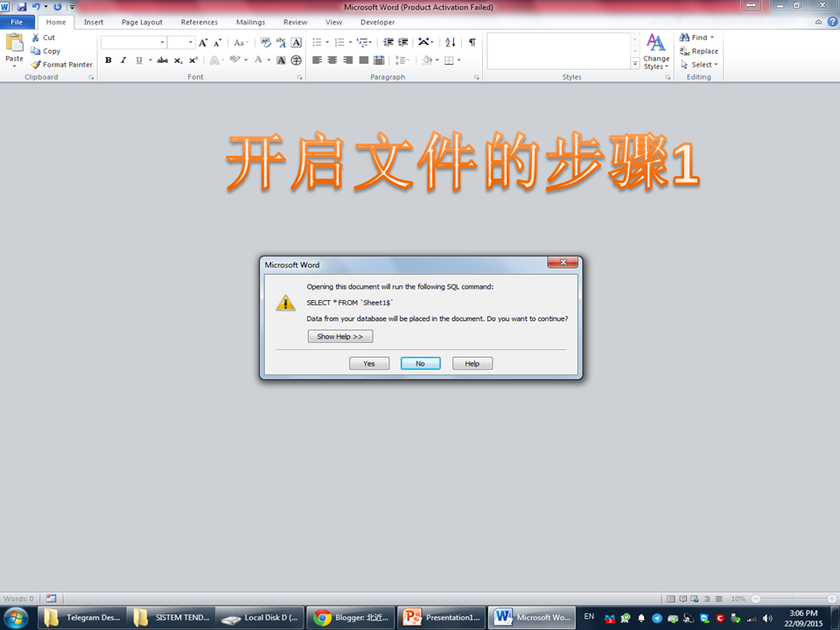The width and height of the screenshot is (840, 630).
Task: Switch to Web Layout view in status bar
Action: click(x=695, y=598)
